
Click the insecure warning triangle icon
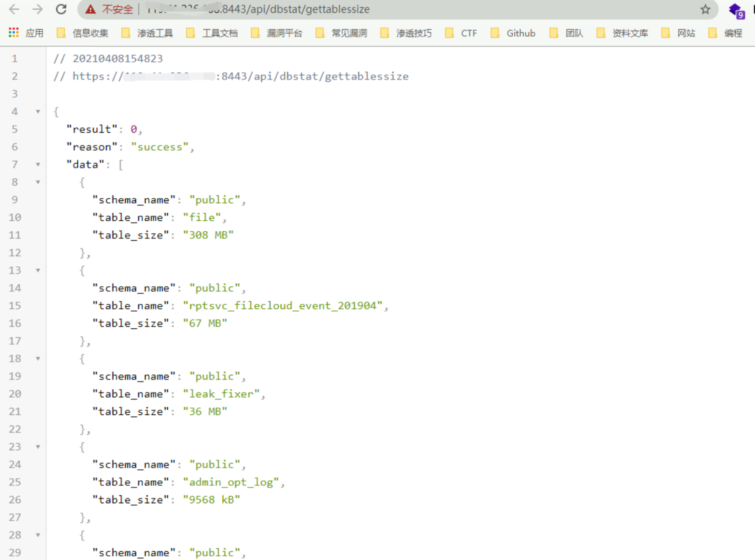click(90, 9)
